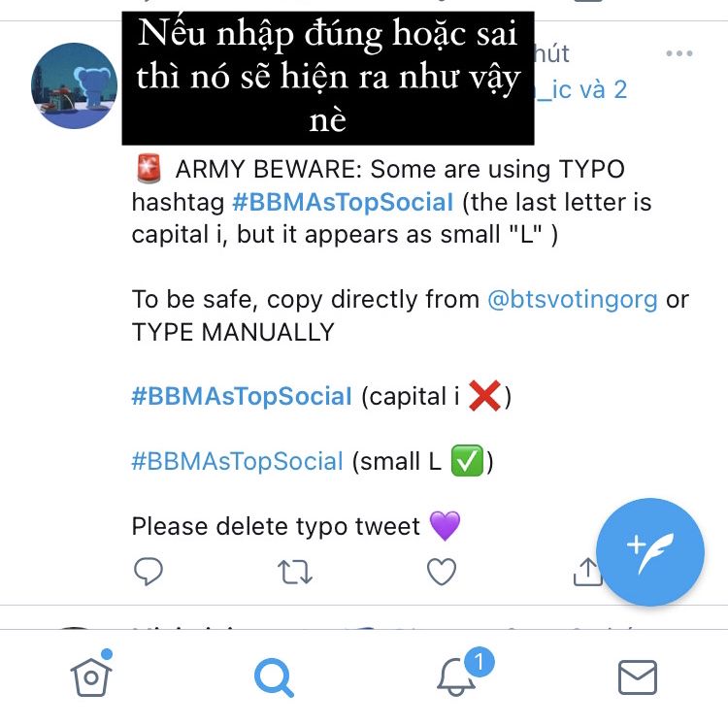
Task: Tap the 'Please delete typo tweet' text
Action: (x=276, y=526)
